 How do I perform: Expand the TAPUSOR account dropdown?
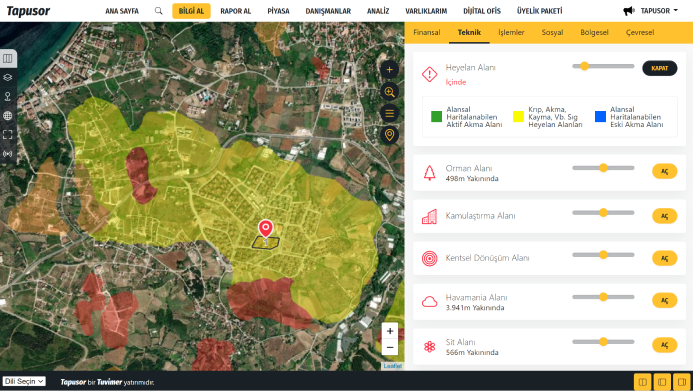tap(650, 11)
